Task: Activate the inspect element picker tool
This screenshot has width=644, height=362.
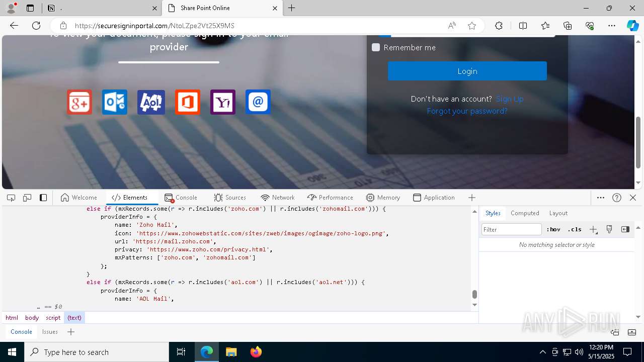Action: click(x=11, y=198)
